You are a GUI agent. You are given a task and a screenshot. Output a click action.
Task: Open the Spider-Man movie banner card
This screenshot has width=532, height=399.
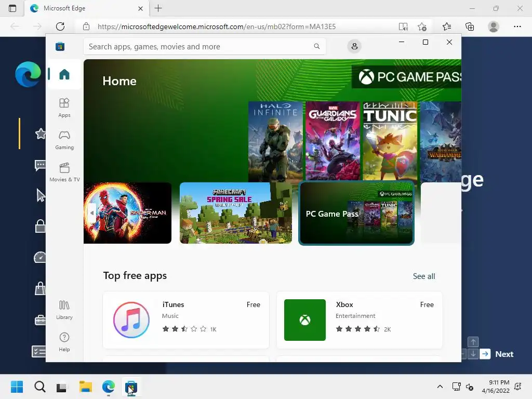[128, 213]
